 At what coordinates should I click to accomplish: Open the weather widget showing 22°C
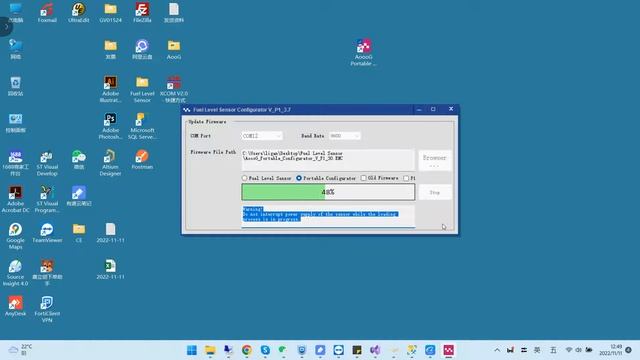point(20,350)
